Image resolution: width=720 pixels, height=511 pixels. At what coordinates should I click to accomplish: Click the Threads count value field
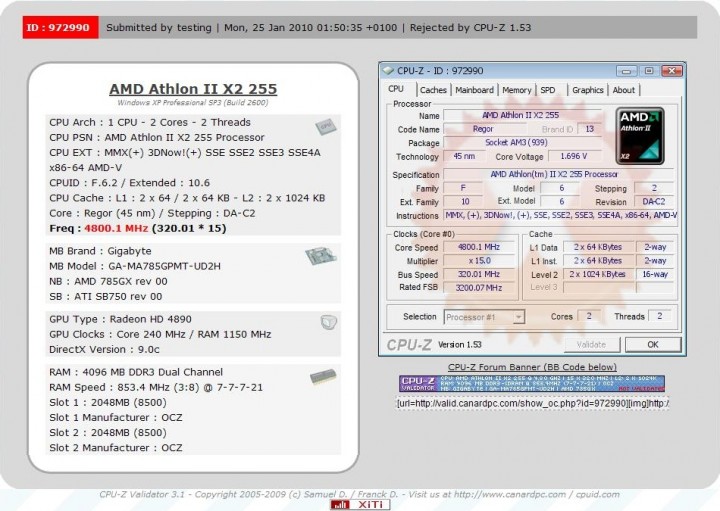pyautogui.click(x=659, y=316)
